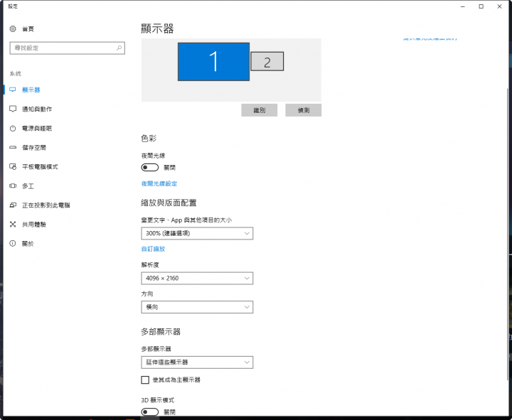
Task: Open the 夜間光線設定 link
Action: (159, 184)
